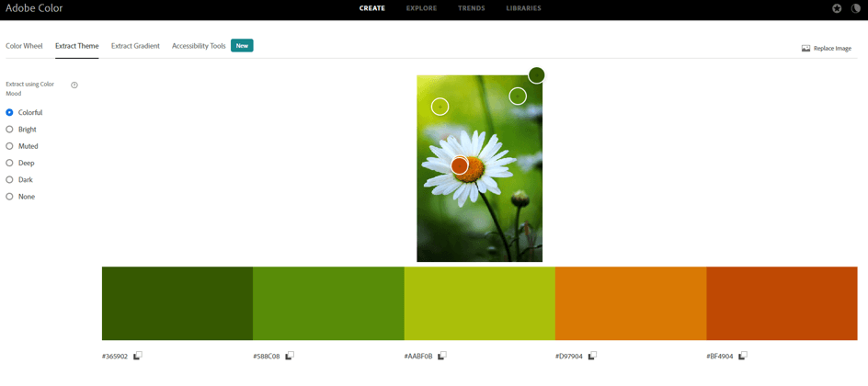
Task: Copy hex code #588C08
Action: 290,356
